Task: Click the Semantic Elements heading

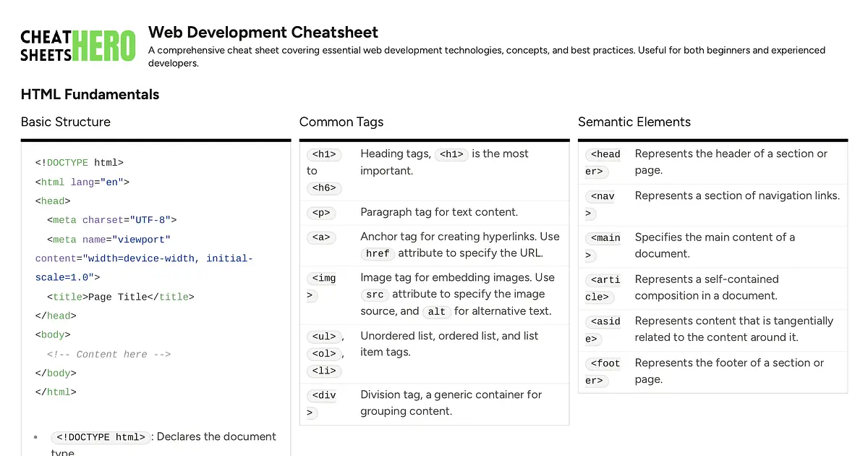Action: pos(634,122)
